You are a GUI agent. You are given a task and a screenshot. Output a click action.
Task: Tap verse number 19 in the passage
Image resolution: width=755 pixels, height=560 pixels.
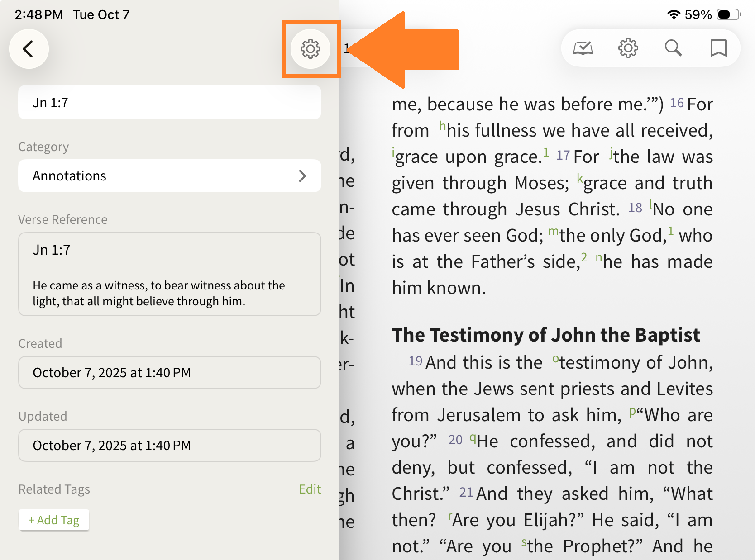(415, 361)
